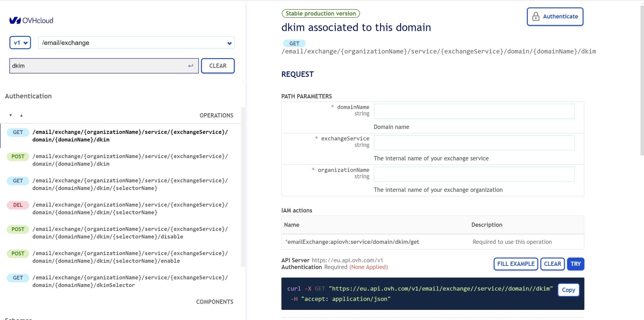The width and height of the screenshot is (644, 320).
Task: Click the lock icon on Authenticate button
Action: 535,17
